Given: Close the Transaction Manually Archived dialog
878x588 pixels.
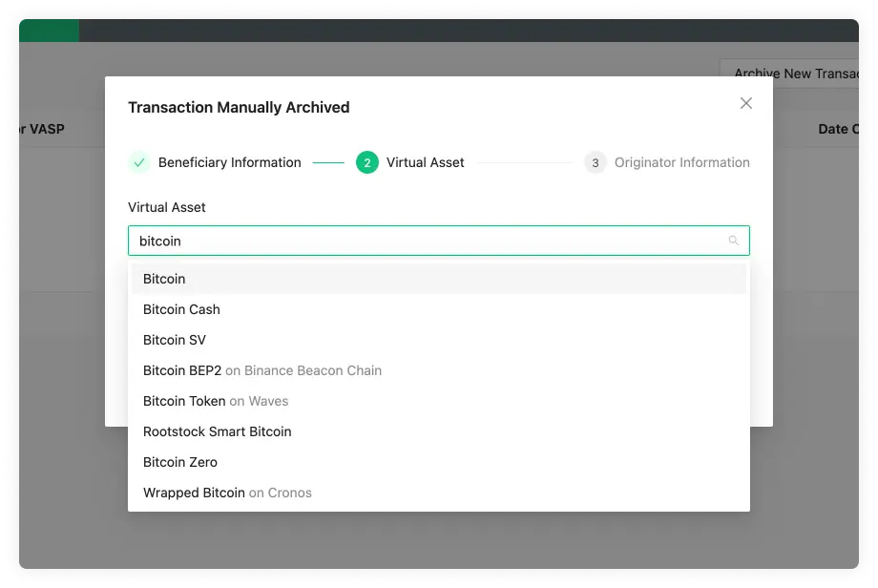Looking at the screenshot, I should [746, 103].
